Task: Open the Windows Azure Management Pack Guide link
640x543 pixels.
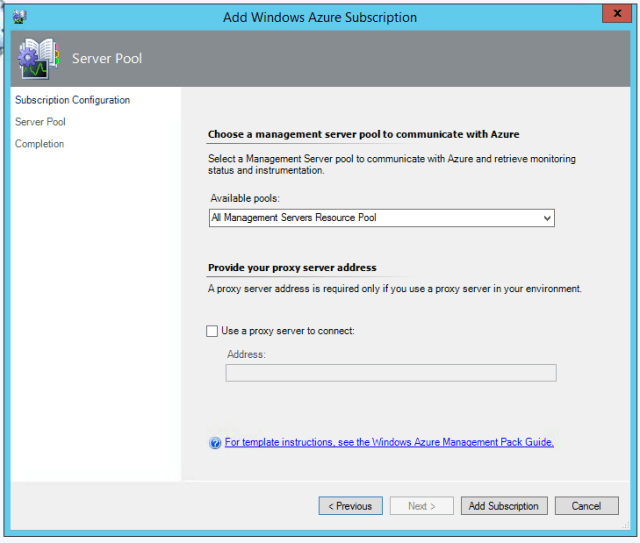Action: point(389,442)
